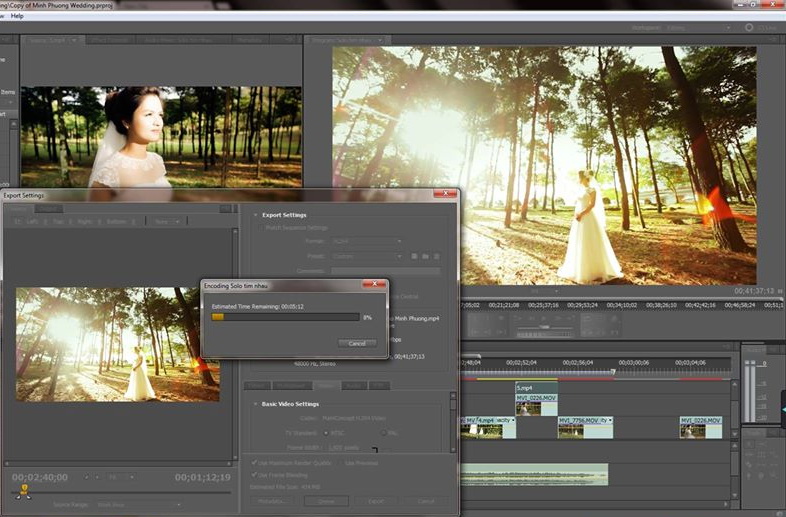
Task: Collapse the Basic Video Settings section triangle
Action: (x=256, y=404)
